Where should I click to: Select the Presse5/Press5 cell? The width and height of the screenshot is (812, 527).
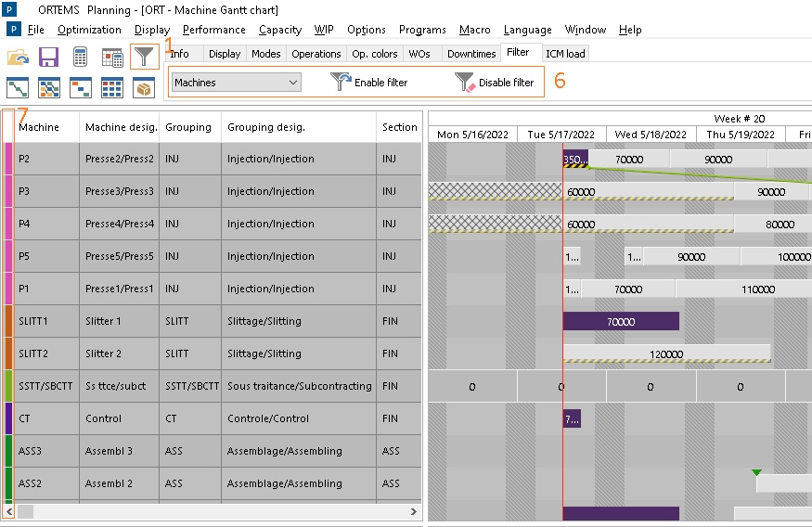pyautogui.click(x=120, y=256)
